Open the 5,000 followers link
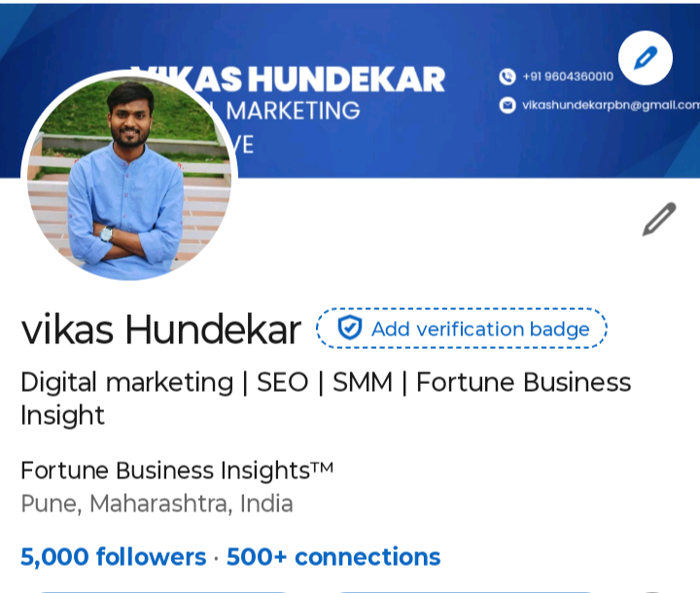 (x=113, y=557)
